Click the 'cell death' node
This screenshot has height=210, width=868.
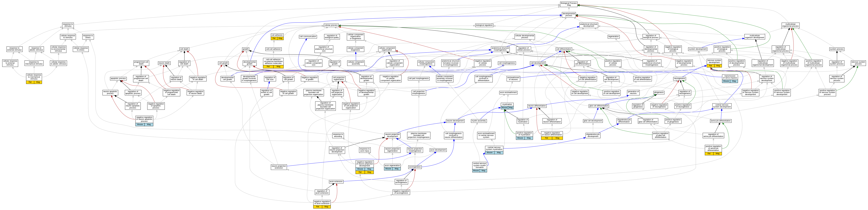(x=184, y=49)
